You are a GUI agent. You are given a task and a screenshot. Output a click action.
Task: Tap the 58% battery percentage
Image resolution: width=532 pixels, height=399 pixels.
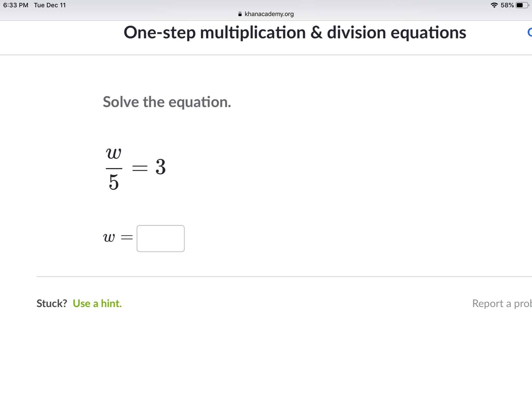[x=507, y=5]
